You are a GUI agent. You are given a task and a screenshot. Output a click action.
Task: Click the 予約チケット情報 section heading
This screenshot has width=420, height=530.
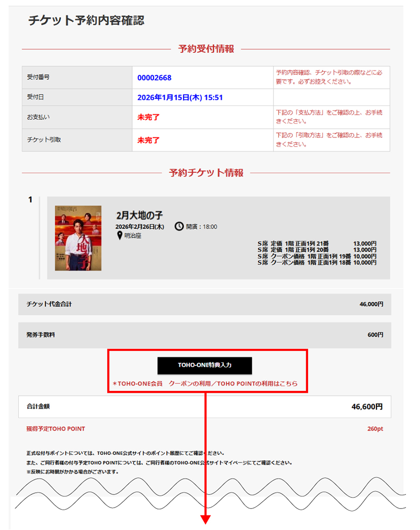tap(206, 173)
